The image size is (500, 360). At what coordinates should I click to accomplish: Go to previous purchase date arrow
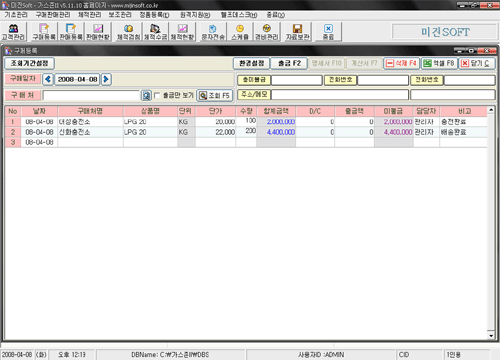(48, 79)
